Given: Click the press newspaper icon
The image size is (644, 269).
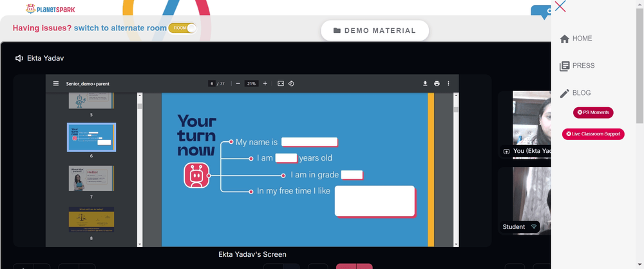Looking at the screenshot, I should point(565,66).
